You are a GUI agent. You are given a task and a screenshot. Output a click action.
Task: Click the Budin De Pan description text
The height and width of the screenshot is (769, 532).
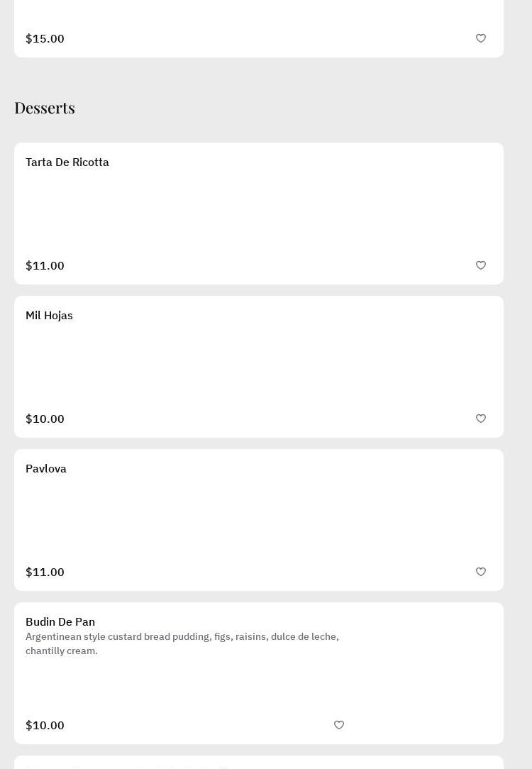182,644
